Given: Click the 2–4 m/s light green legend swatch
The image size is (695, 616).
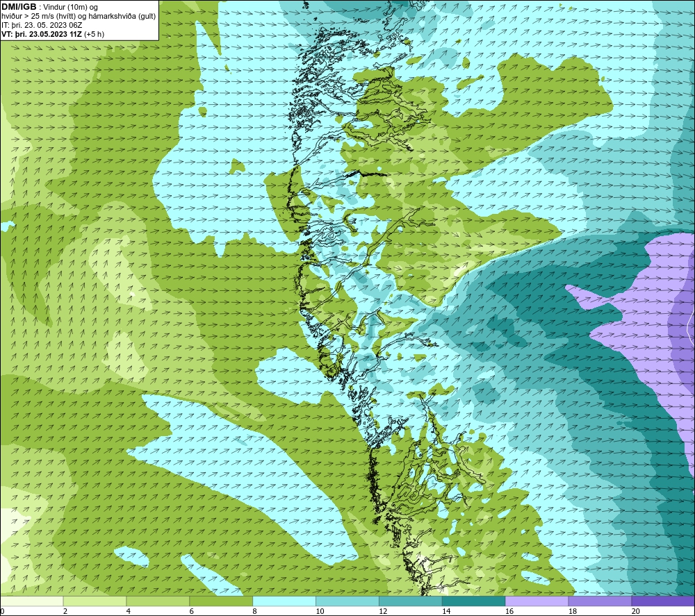Looking at the screenshot, I should point(95,601).
